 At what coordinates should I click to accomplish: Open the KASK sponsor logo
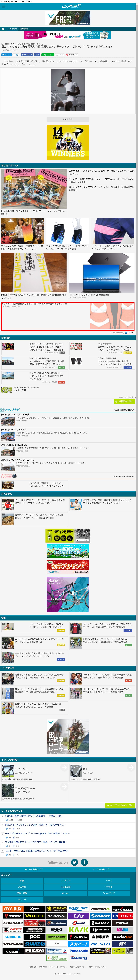[79, 930]
